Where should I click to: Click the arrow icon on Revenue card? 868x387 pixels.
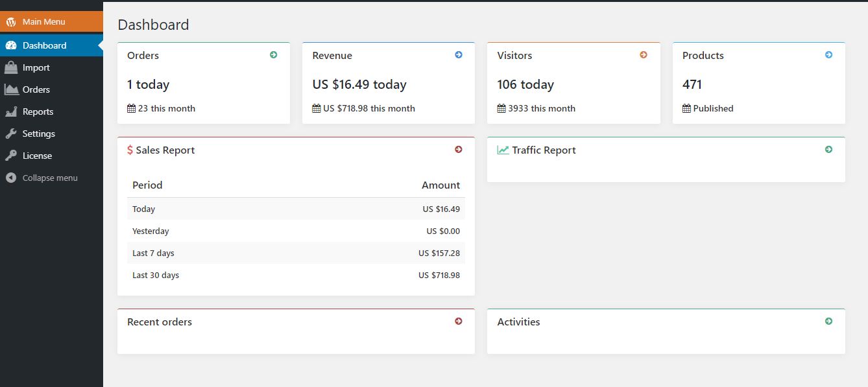point(459,55)
